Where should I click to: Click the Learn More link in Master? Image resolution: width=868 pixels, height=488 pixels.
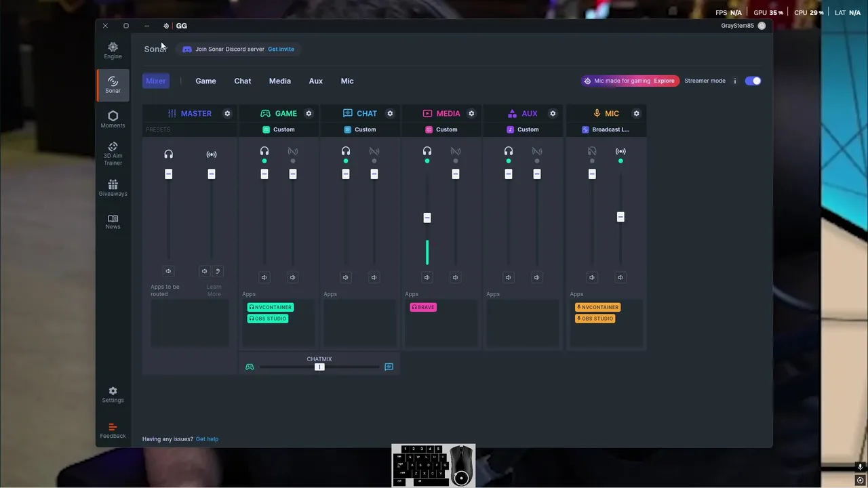(x=214, y=290)
